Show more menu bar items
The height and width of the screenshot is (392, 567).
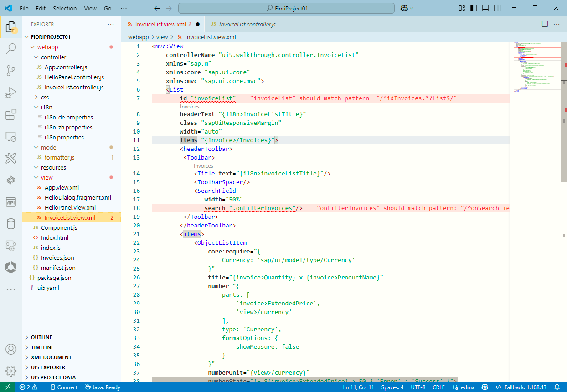click(124, 8)
